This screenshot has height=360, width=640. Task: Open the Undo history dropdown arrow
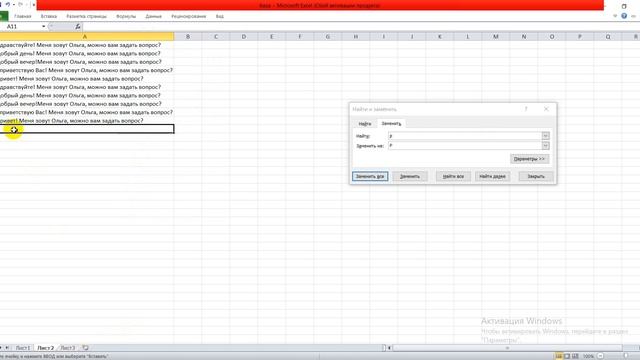click(13, 4)
